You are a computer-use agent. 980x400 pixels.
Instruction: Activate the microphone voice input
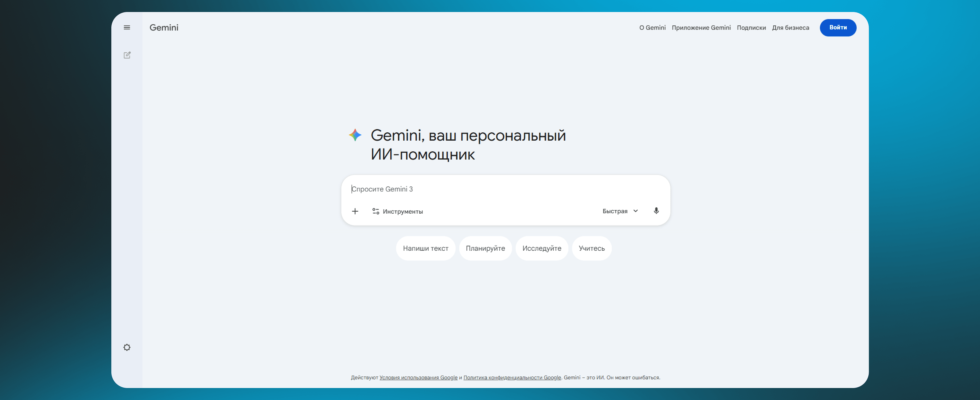coord(656,211)
